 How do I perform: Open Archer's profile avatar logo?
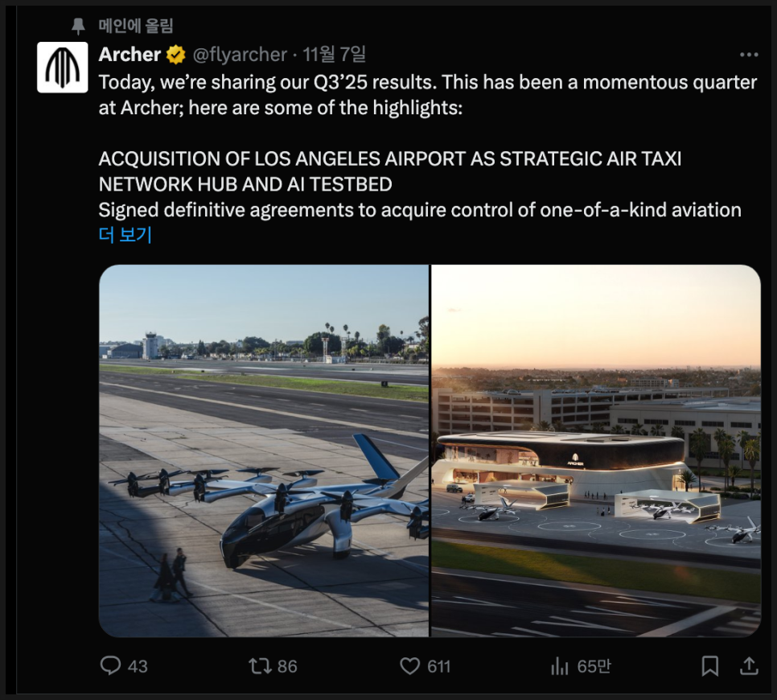coord(63,68)
